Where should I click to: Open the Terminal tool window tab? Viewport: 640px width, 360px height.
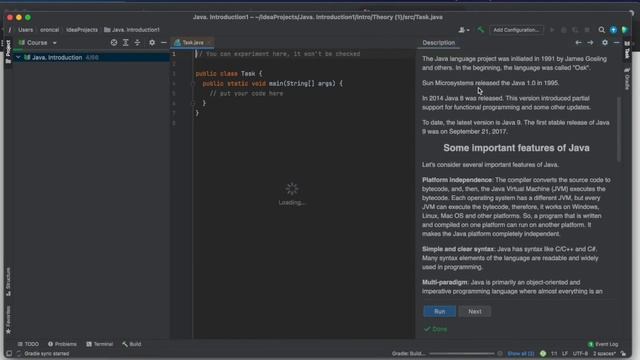tap(100, 344)
